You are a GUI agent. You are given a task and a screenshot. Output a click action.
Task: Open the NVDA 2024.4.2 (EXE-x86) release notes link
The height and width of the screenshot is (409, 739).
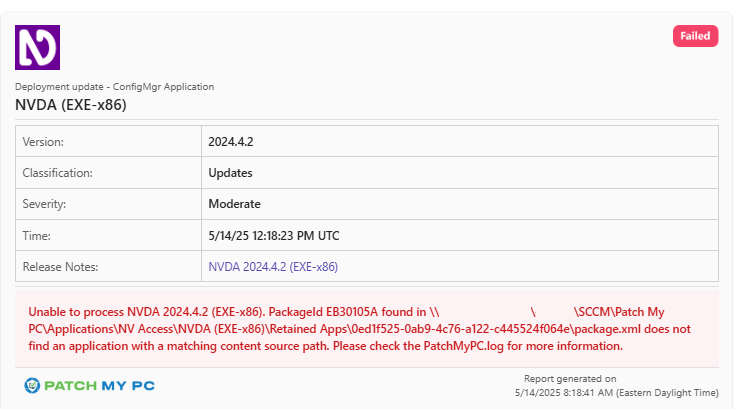(273, 267)
